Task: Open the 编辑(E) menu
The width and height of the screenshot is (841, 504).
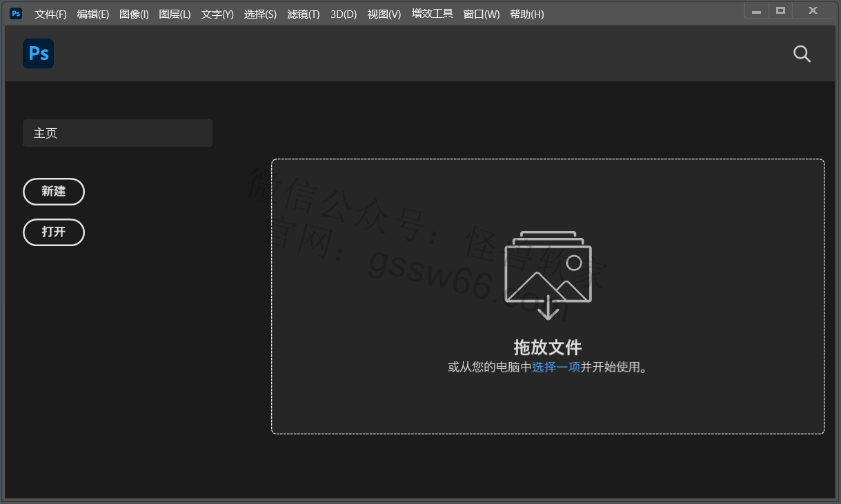Action: click(93, 14)
